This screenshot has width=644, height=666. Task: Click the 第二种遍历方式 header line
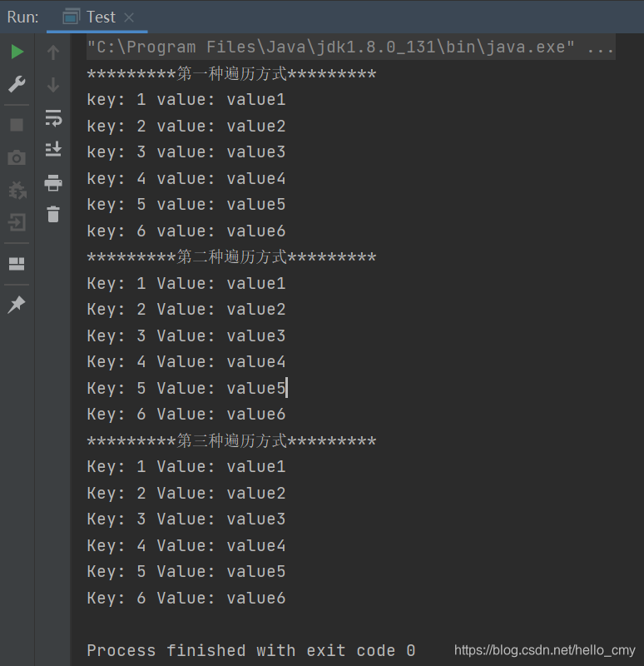[x=231, y=257]
